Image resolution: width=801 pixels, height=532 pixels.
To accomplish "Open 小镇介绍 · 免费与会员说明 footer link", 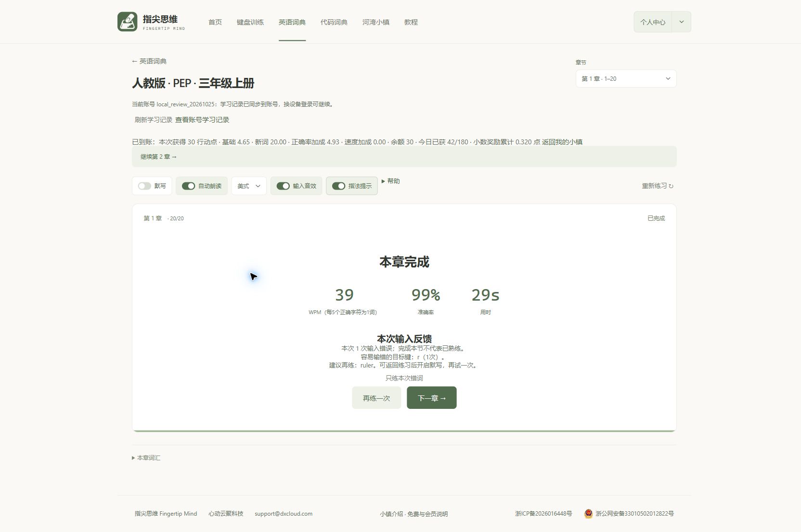I will tap(413, 514).
